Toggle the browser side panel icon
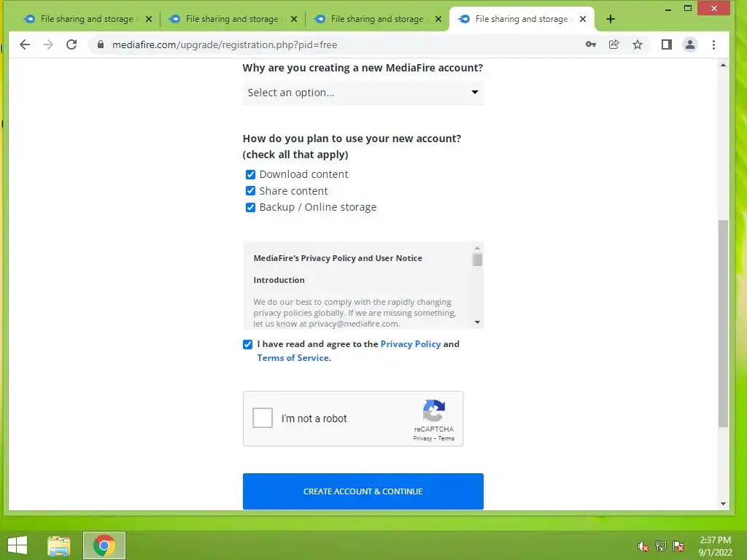747x560 pixels. click(667, 44)
